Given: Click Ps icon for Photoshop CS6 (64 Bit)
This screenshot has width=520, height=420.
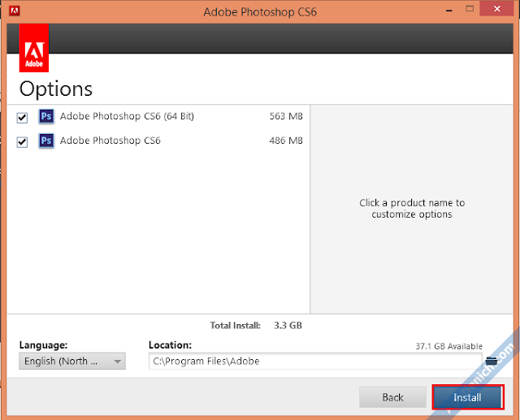Looking at the screenshot, I should point(46,116).
